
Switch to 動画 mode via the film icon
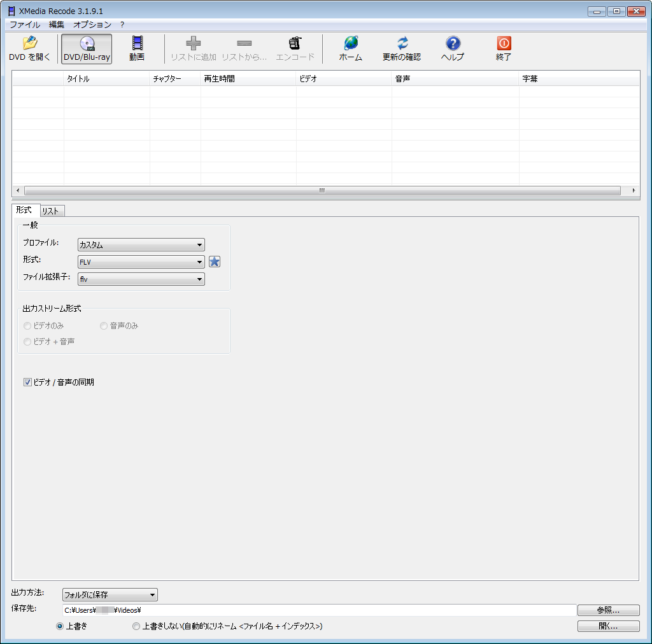click(x=137, y=48)
